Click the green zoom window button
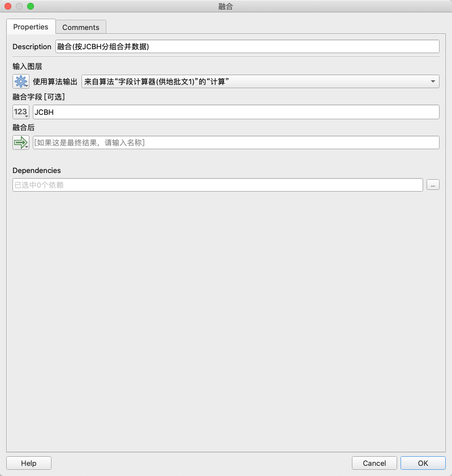 point(31,6)
